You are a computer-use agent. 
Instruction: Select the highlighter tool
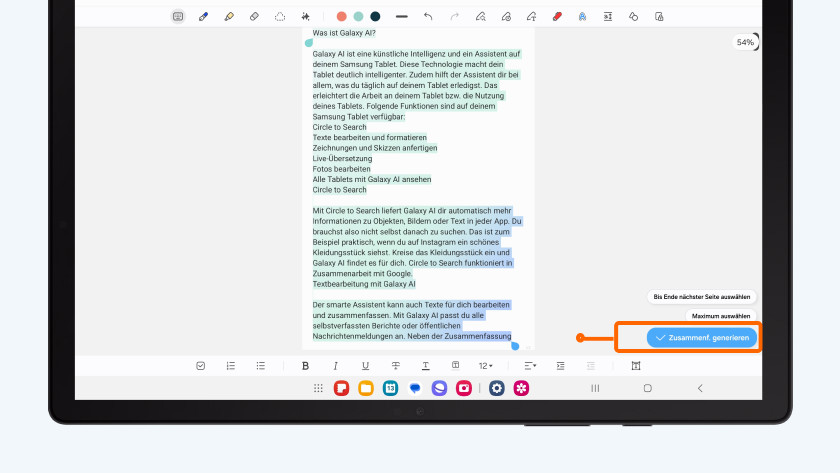(229, 17)
